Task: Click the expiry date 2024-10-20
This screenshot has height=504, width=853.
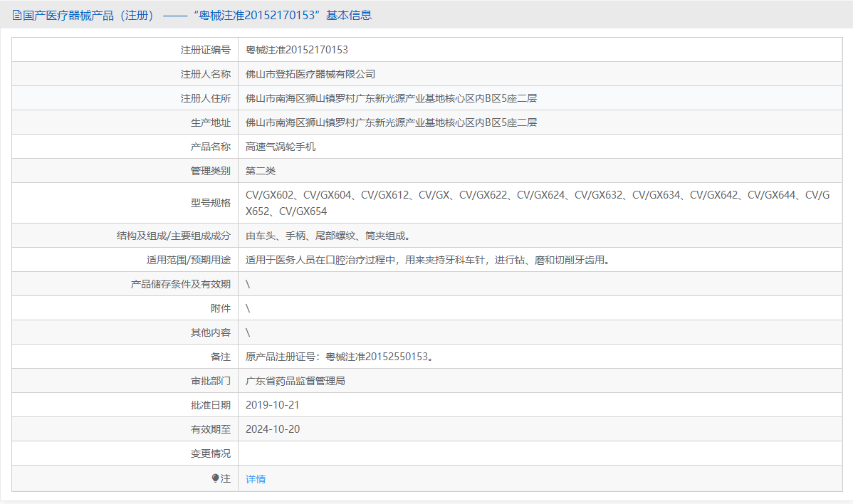Action: 273,429
